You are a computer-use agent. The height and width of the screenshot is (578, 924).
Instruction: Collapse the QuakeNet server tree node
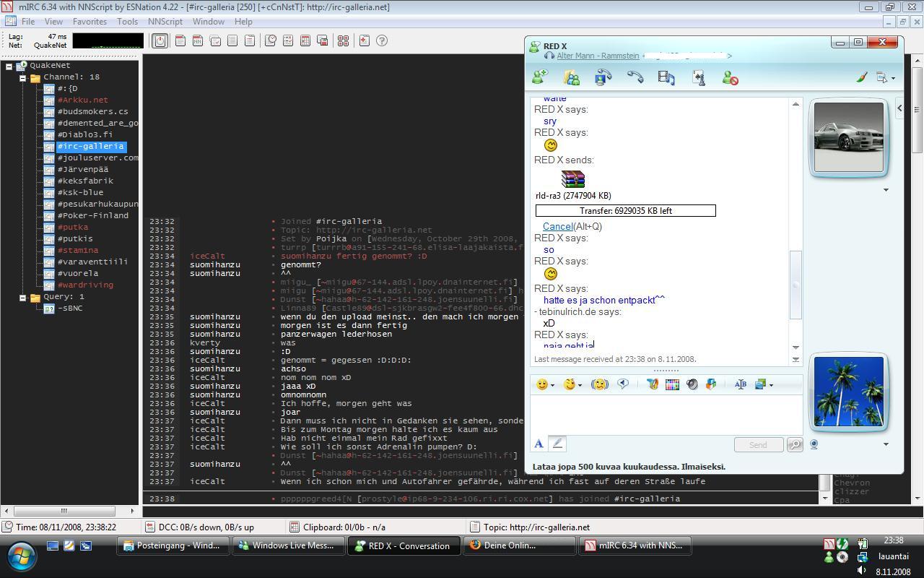[x=9, y=66]
